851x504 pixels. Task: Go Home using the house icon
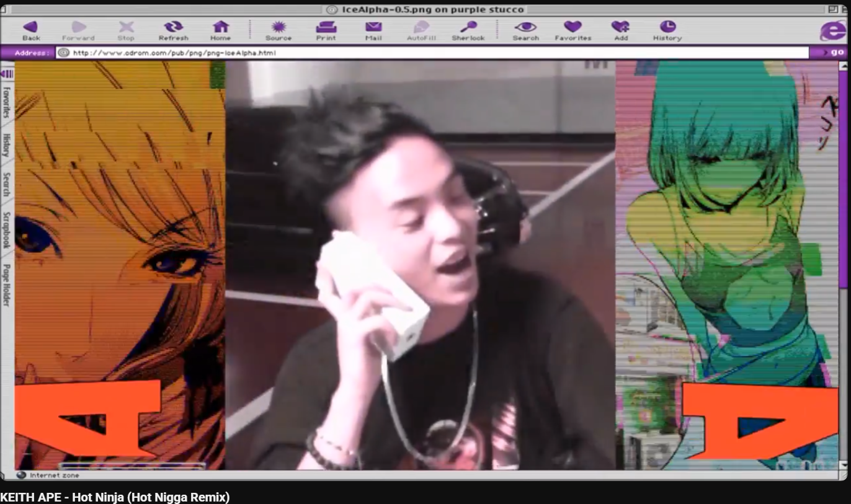(x=221, y=27)
